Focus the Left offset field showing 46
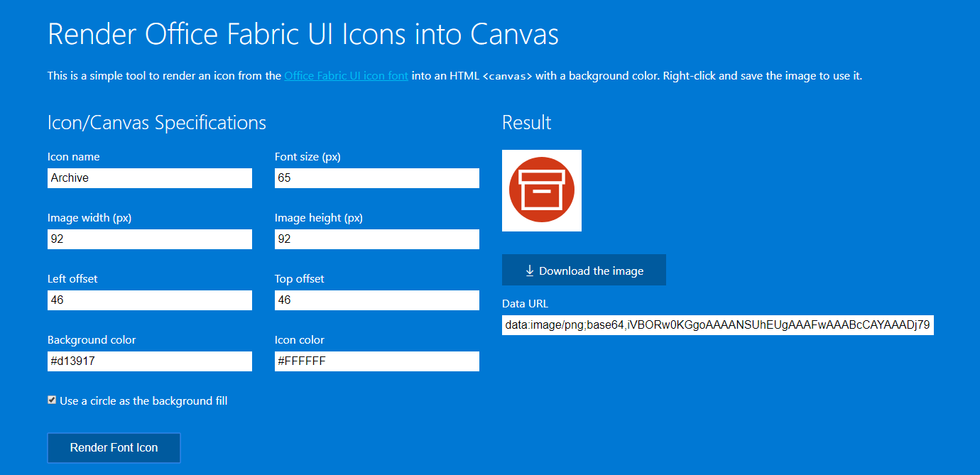 point(149,300)
